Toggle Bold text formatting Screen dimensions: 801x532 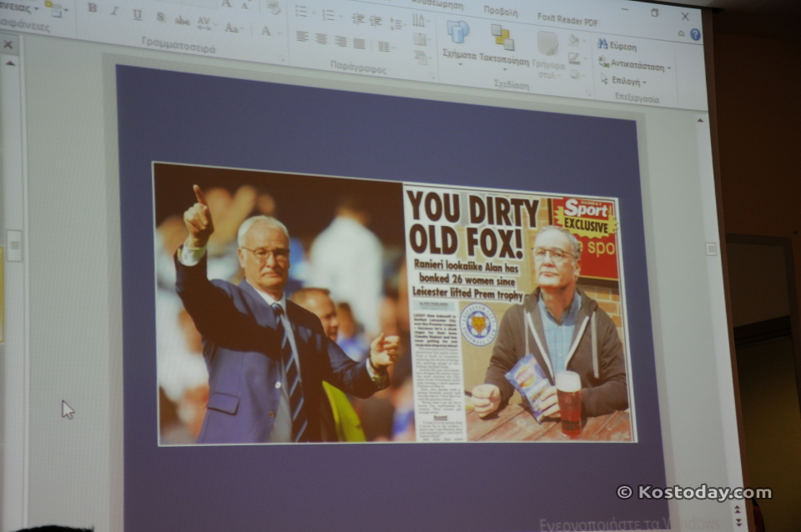[93, 8]
